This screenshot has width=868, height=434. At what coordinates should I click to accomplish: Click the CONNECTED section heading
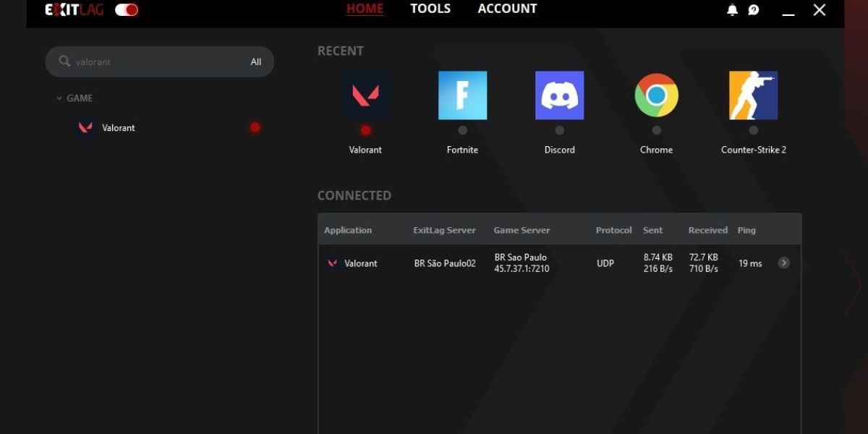[354, 195]
